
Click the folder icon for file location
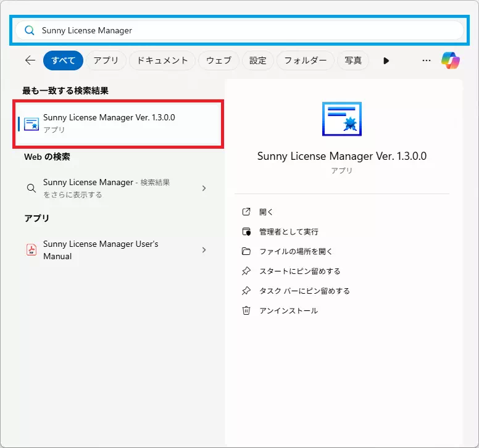246,251
